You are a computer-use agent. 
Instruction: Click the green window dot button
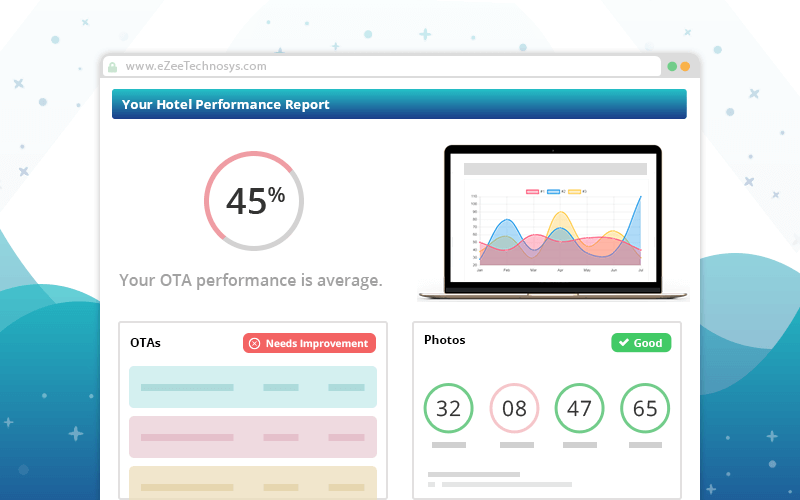[672, 66]
